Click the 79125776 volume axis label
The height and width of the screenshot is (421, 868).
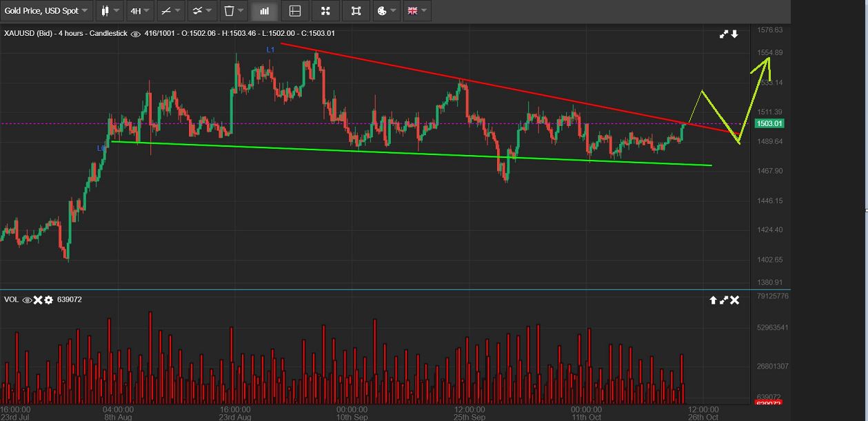[773, 296]
